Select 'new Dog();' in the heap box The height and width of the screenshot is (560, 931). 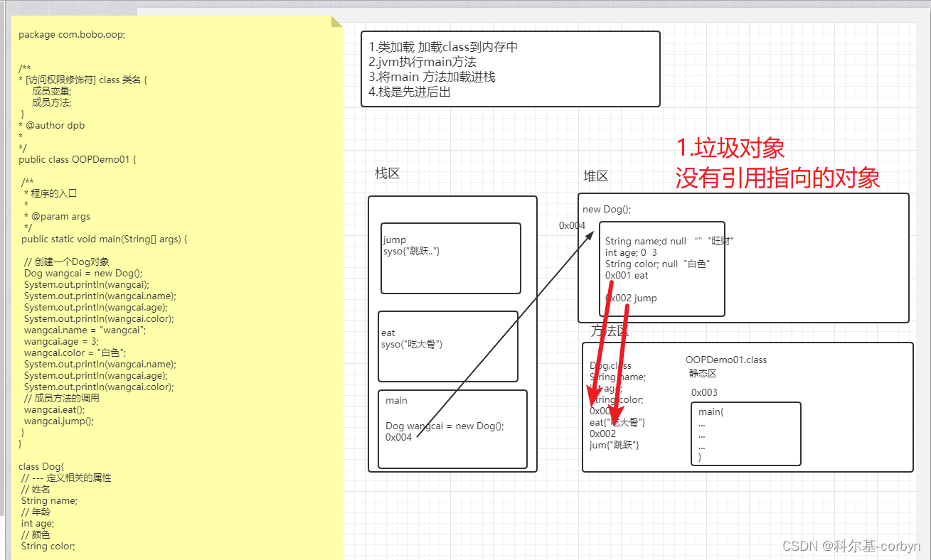pyautogui.click(x=607, y=209)
